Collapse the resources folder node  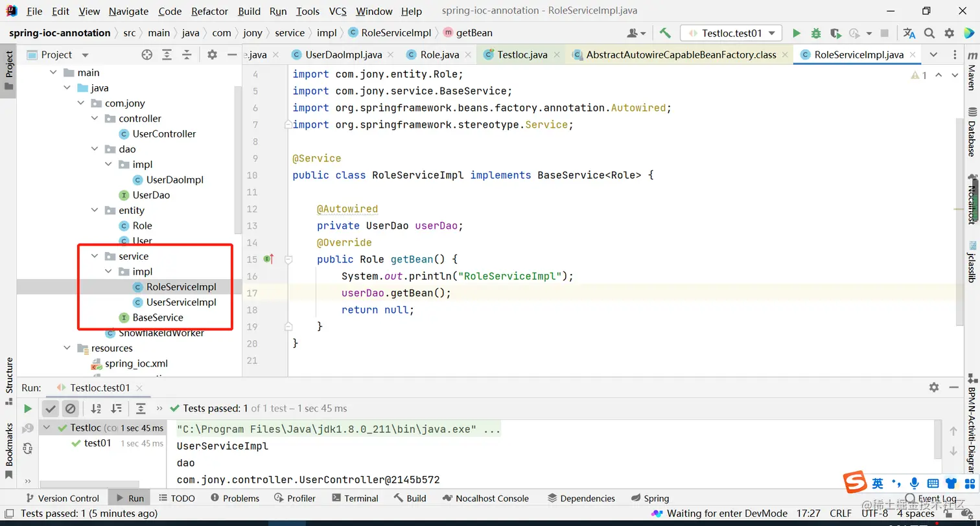(67, 349)
